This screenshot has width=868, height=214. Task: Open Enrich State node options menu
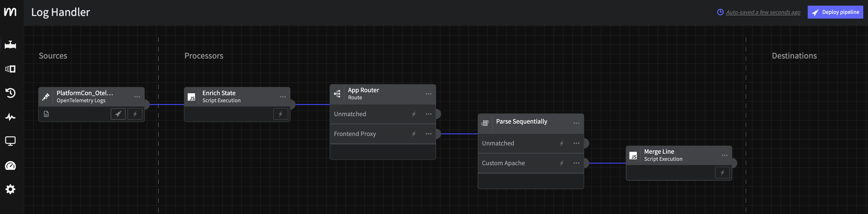pos(283,97)
